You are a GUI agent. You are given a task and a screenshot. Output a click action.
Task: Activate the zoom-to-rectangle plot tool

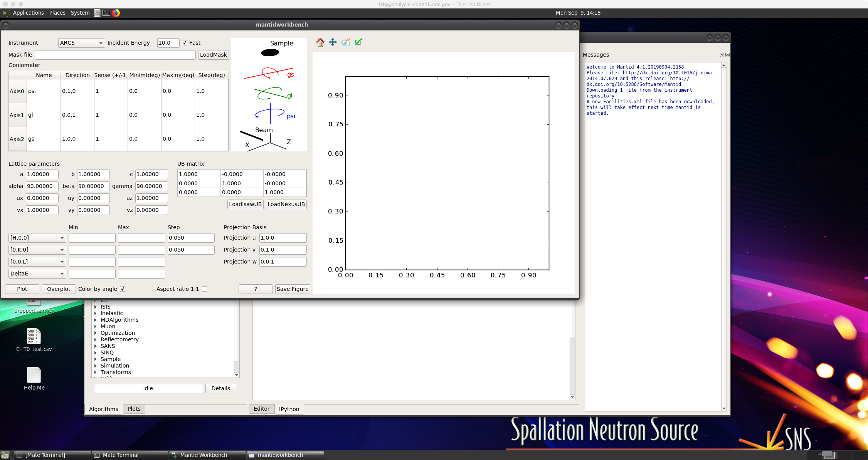(346, 42)
